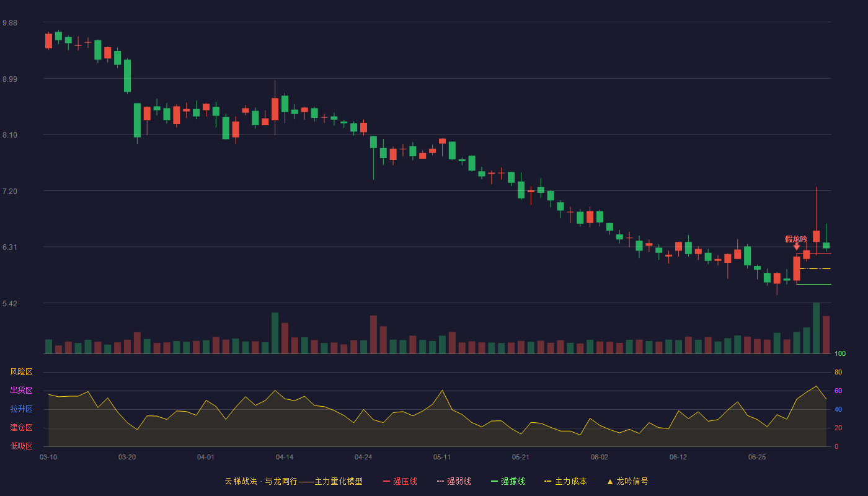Toggle the 龙吟信号 legend entry
This screenshot has width=868, height=496.
627,481
